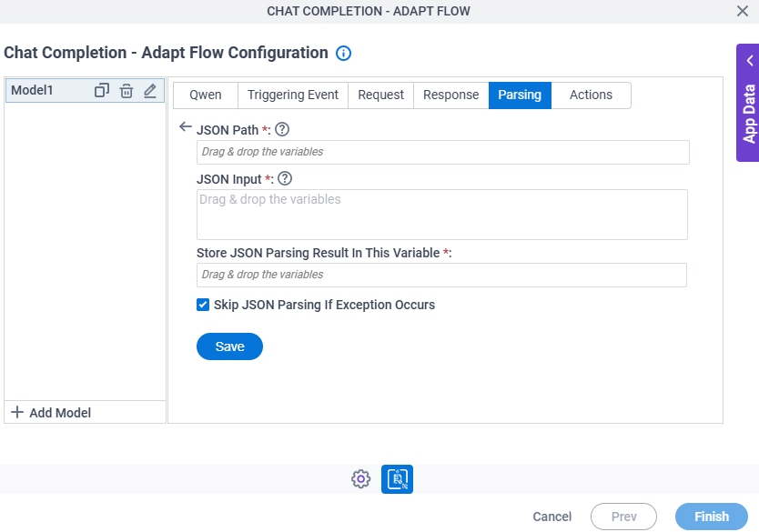Viewport: 759px width, 532px height.
Task: Delete Model1 using trash icon
Action: [126, 90]
